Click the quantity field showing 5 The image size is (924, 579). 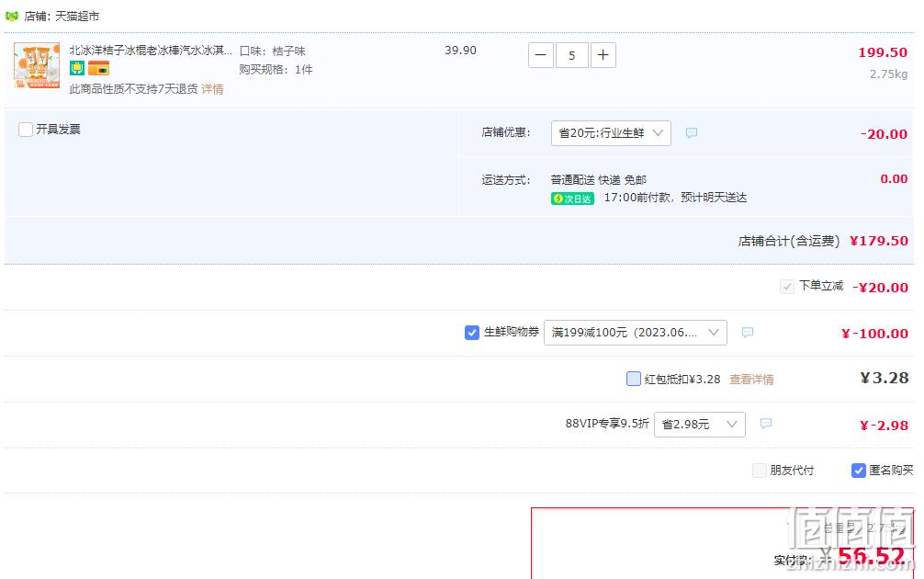pyautogui.click(x=571, y=55)
